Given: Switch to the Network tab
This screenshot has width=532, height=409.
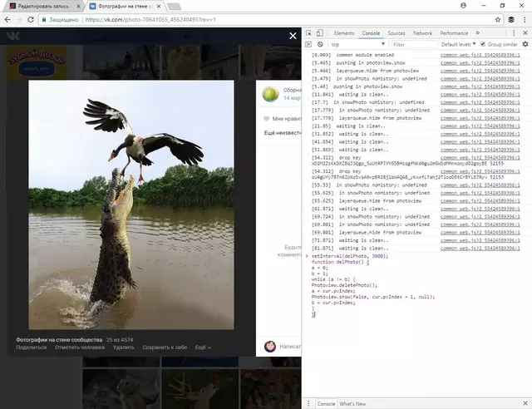Looking at the screenshot, I should click(x=422, y=33).
